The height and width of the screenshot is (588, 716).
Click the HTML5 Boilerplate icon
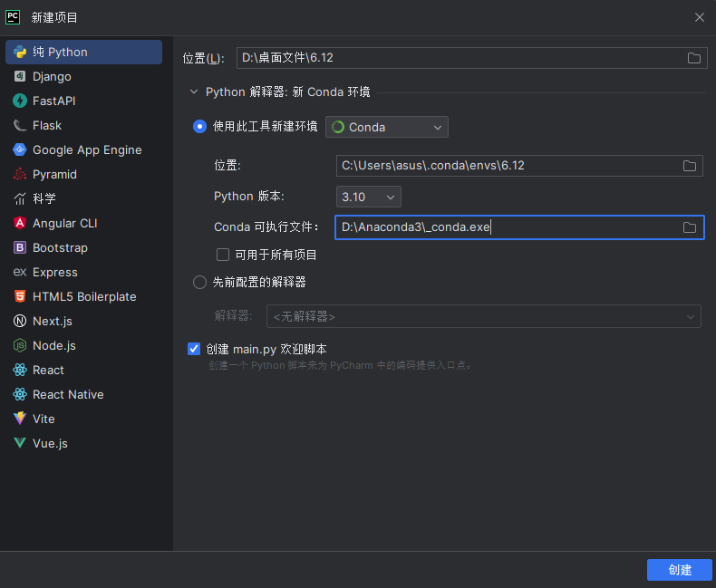coord(20,297)
